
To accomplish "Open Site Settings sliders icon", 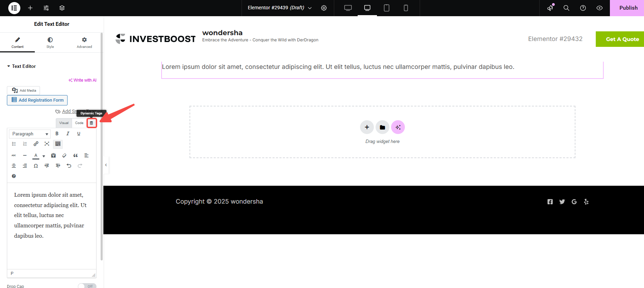I will (x=46, y=8).
